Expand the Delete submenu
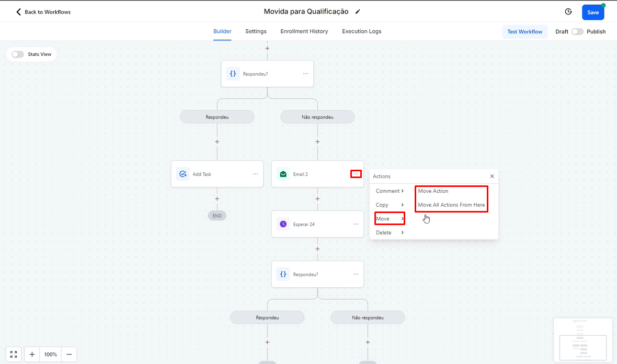Viewport: 617px width, 364px height. click(390, 232)
